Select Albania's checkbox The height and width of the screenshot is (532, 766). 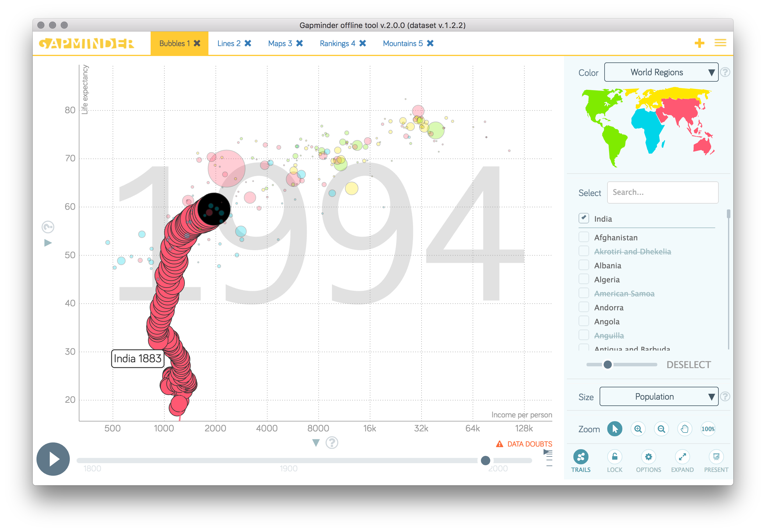click(x=584, y=265)
